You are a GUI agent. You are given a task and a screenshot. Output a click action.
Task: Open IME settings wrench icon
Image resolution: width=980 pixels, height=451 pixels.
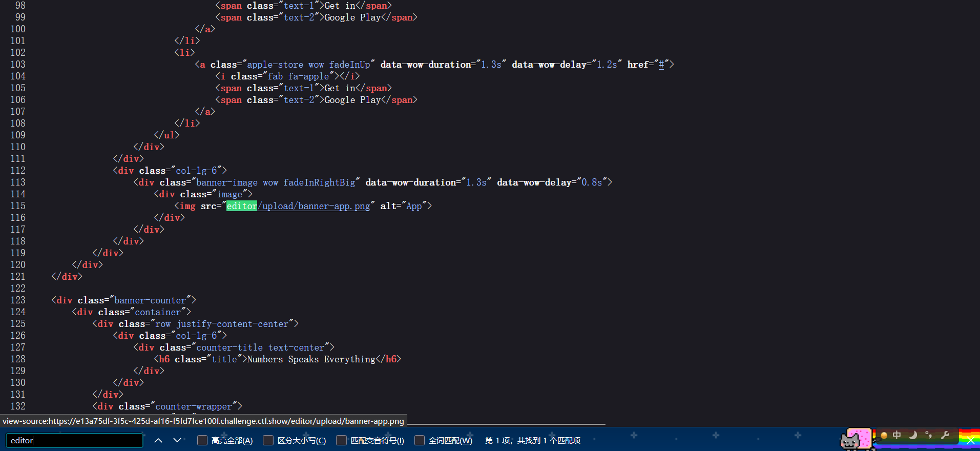945,435
